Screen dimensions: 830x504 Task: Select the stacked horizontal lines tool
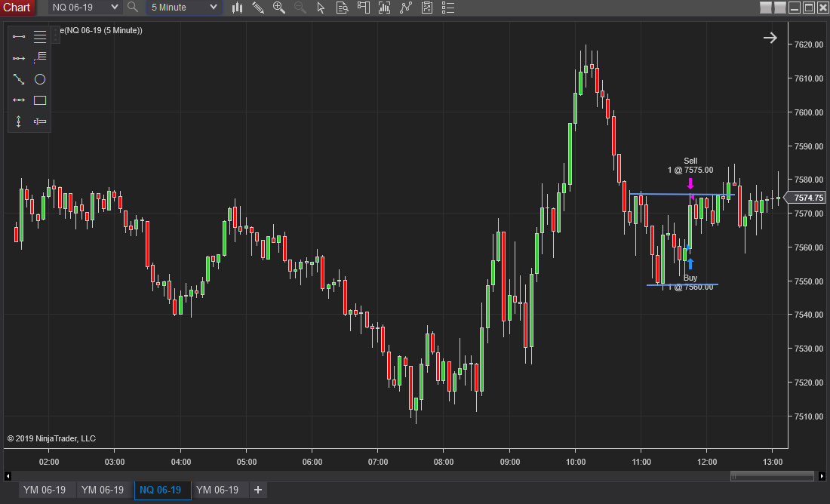pos(40,36)
